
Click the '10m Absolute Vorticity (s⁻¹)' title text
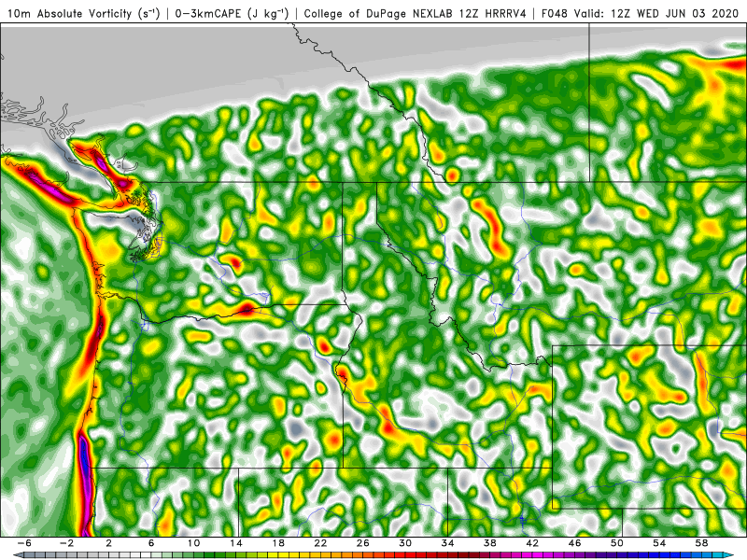[84, 13]
